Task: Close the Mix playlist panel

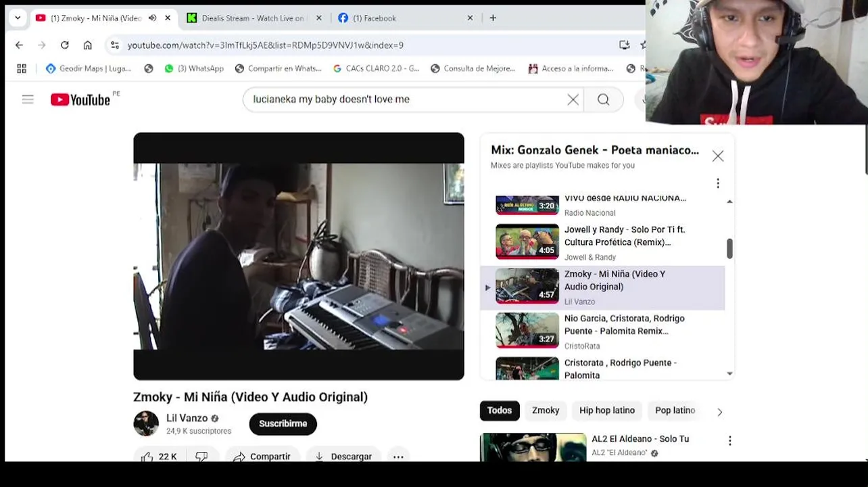Action: tap(718, 156)
